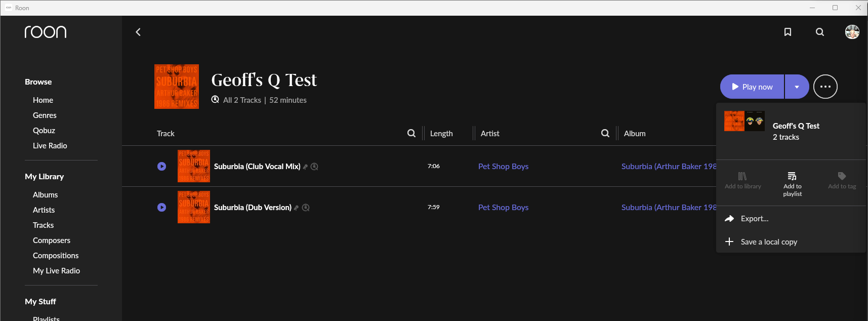868x321 pixels.
Task: Open the Play now dropdown arrow
Action: pos(797,87)
